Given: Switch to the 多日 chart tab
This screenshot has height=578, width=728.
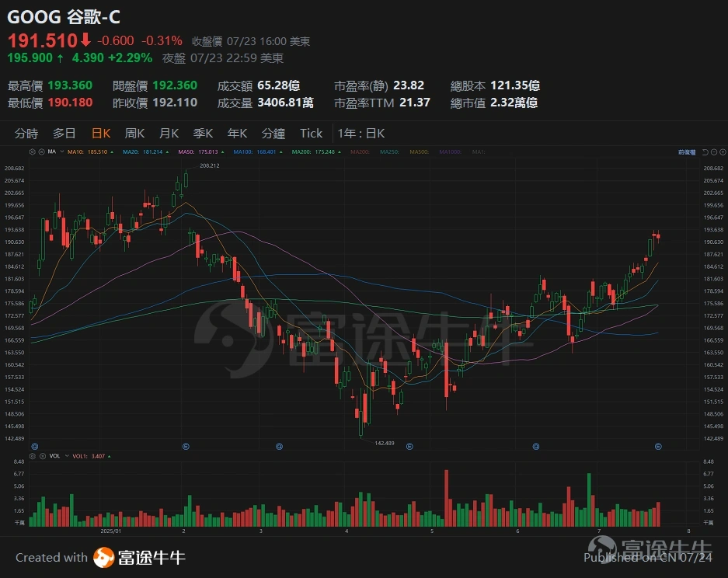Looking at the screenshot, I should click(x=64, y=134).
